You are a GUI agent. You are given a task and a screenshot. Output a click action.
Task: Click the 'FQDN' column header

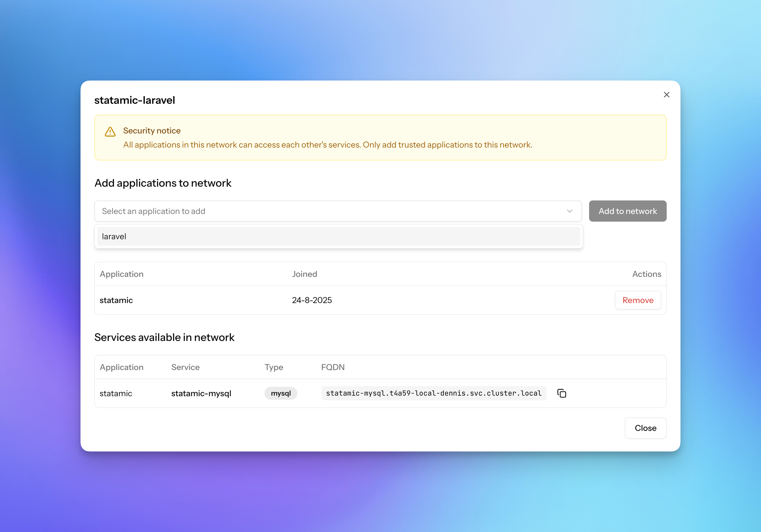coord(333,367)
